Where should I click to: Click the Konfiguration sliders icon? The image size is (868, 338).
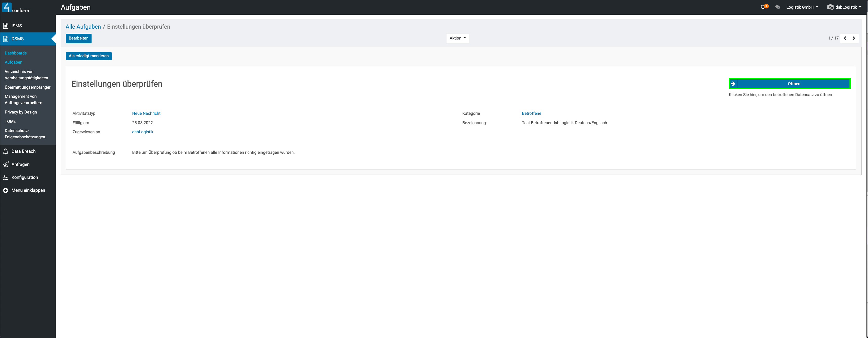tap(6, 177)
